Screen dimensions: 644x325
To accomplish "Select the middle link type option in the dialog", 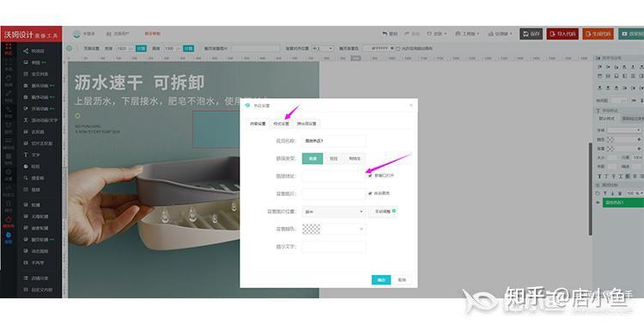I will pos(333,158).
